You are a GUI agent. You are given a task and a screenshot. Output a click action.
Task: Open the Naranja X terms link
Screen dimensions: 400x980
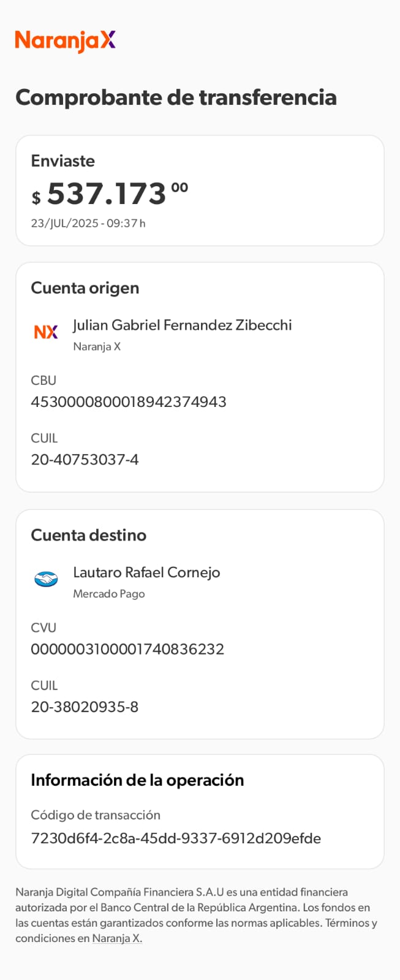[x=117, y=938]
